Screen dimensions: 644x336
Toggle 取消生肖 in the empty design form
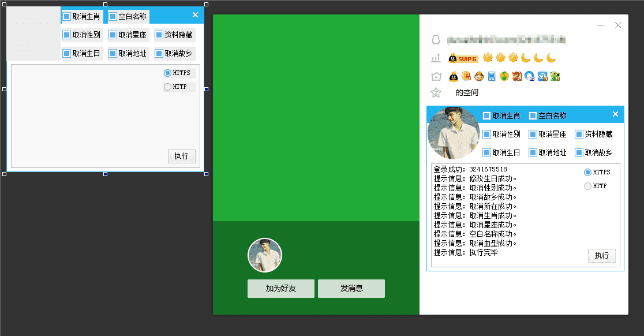point(81,16)
